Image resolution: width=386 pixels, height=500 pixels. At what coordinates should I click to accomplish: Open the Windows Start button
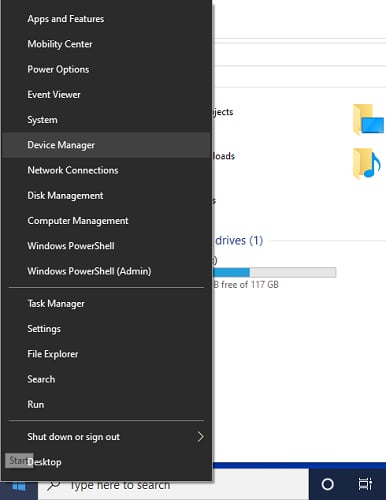coord(19,487)
